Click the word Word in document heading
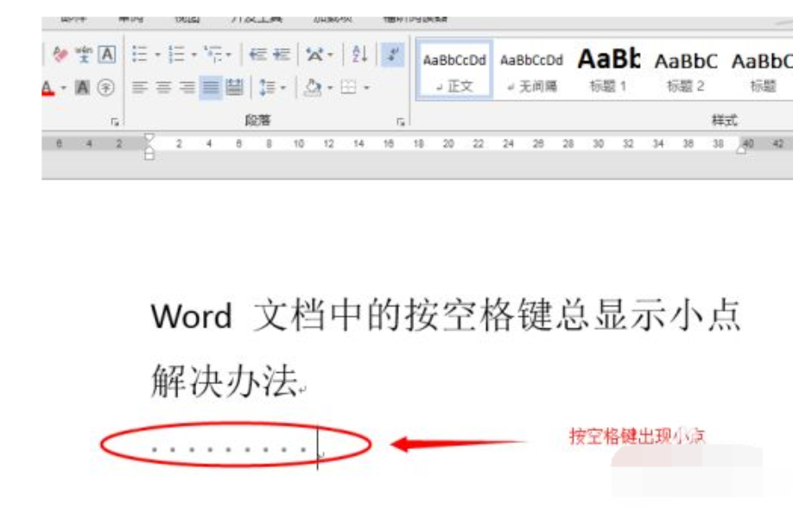Viewport: 812px width, 524px height. coord(191,316)
